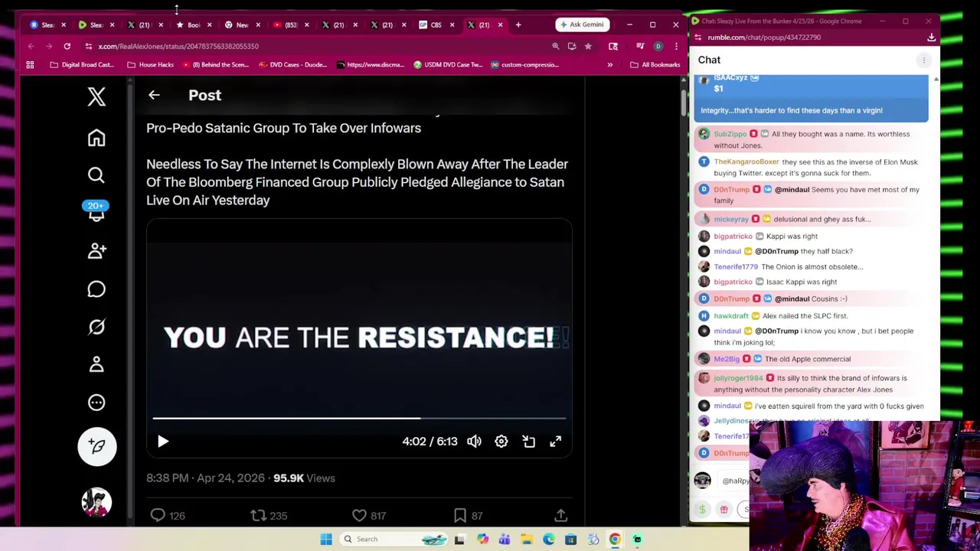Screen dimensions: 980x551
Task: Click username SubZippo in chat
Action: point(730,134)
